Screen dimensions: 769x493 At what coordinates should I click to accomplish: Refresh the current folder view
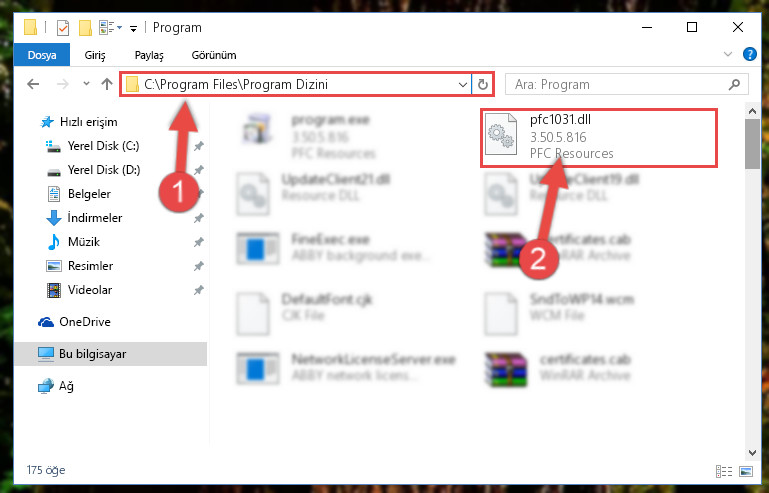click(x=483, y=84)
